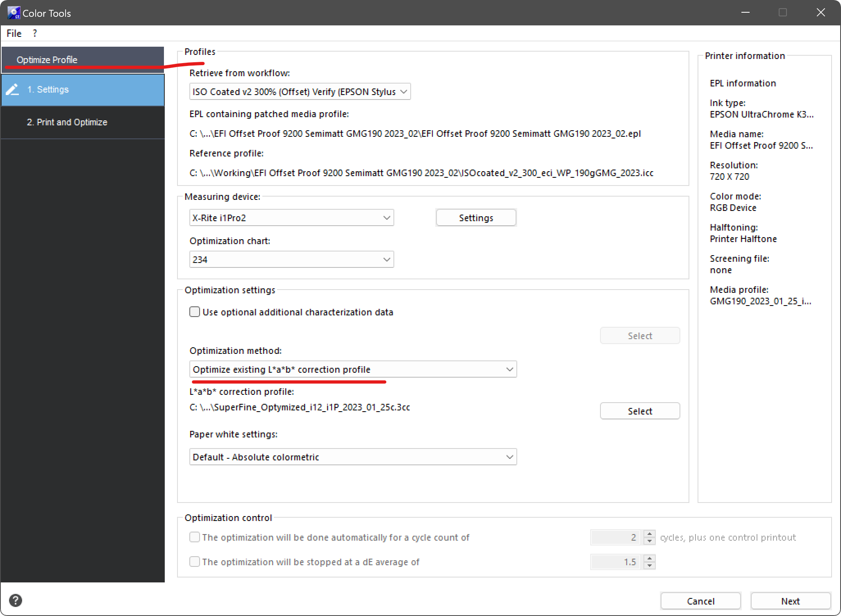The width and height of the screenshot is (841, 616).
Task: Toggle automatic optimization cycle count checkbox
Action: [195, 537]
